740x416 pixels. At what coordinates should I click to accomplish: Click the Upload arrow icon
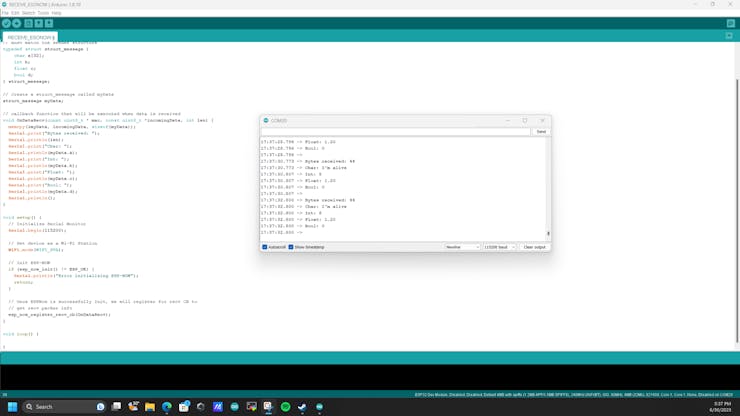[17, 23]
